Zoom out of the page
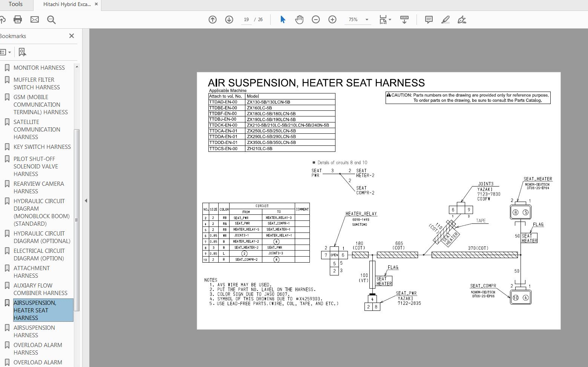The height and width of the screenshot is (367, 588). click(x=316, y=19)
